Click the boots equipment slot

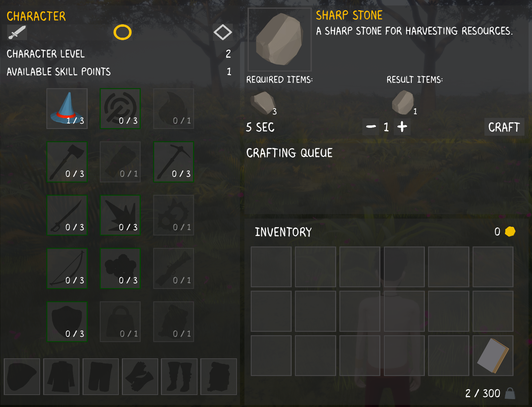[179, 377]
